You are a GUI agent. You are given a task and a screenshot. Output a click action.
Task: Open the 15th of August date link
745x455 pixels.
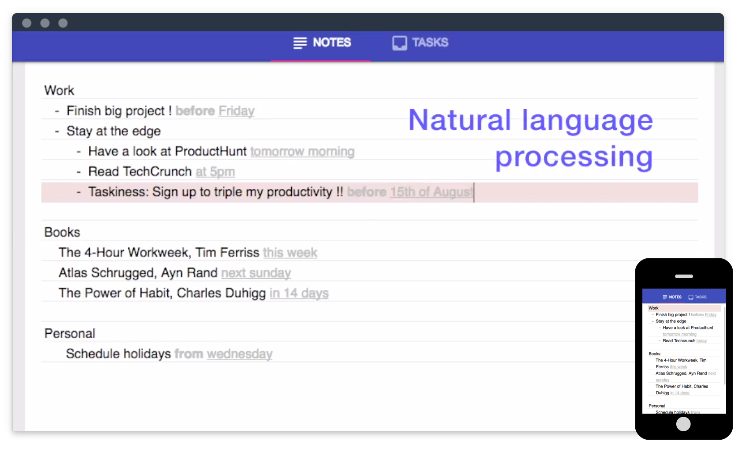pyautogui.click(x=431, y=192)
